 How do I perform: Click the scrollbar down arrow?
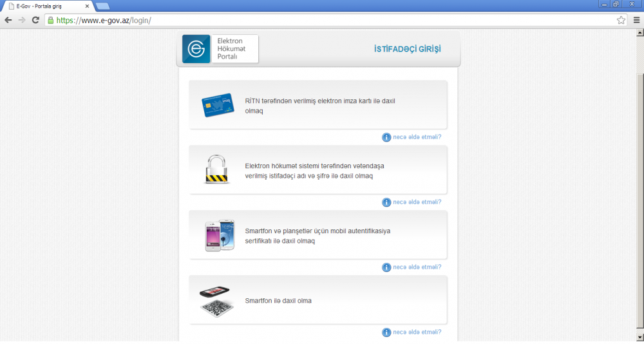(640, 338)
